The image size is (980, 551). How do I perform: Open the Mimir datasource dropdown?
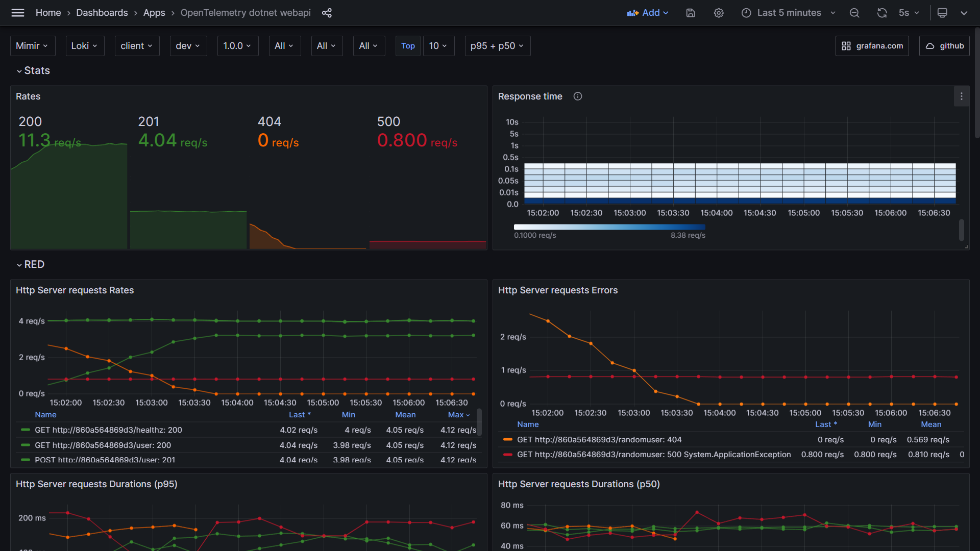coord(32,46)
